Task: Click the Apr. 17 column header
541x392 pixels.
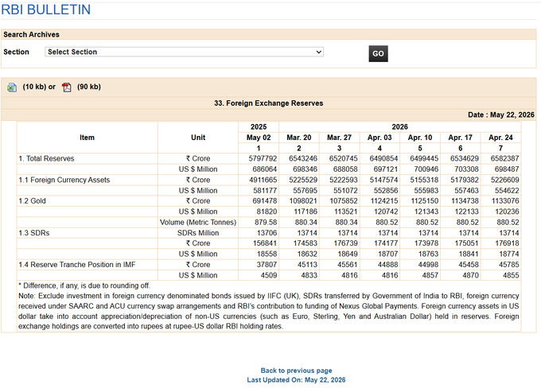Action: coord(461,138)
